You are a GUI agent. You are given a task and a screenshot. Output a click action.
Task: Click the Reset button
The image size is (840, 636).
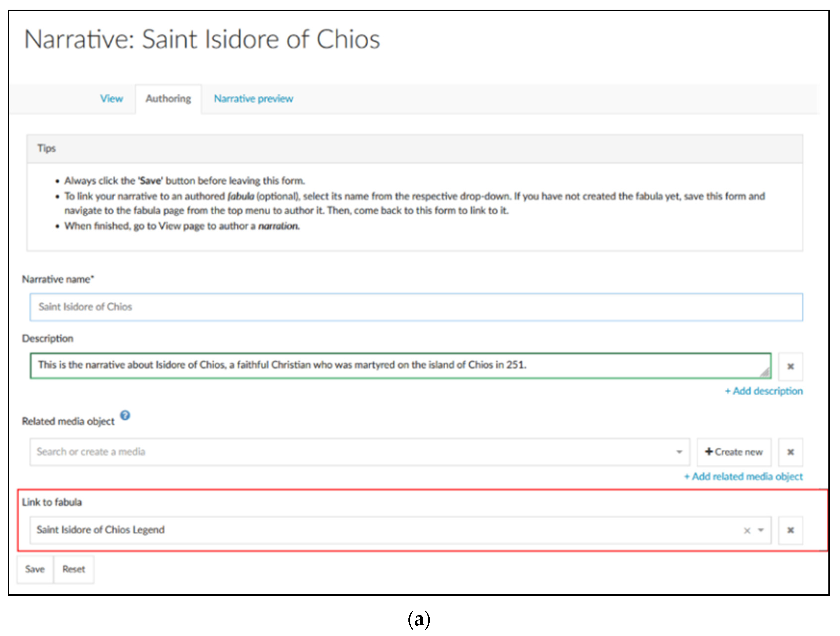click(74, 569)
